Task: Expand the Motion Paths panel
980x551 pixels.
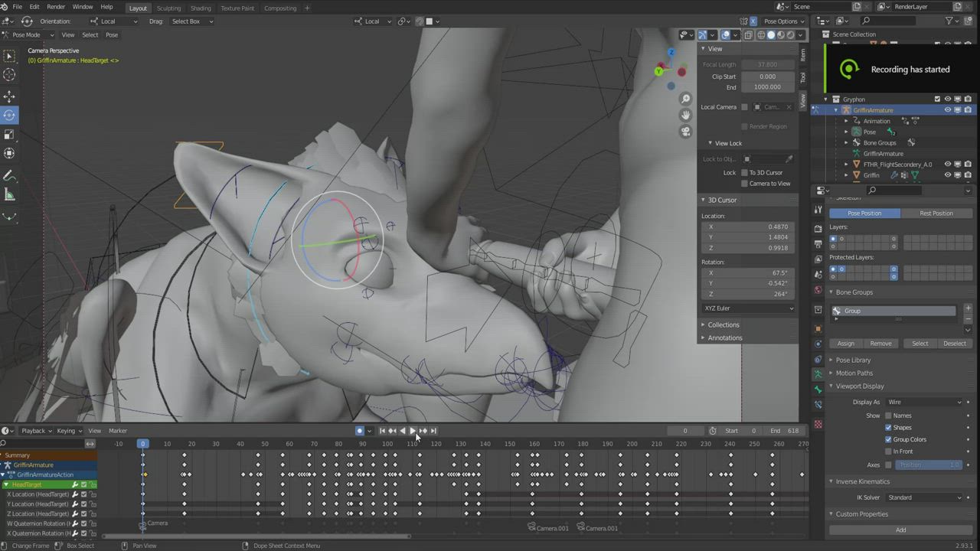Action: pyautogui.click(x=854, y=373)
